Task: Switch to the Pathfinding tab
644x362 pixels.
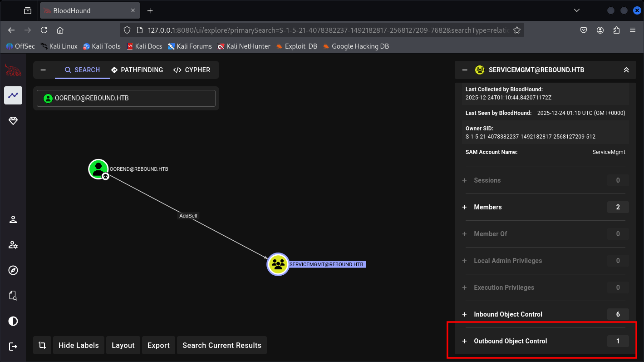Action: (137, 70)
